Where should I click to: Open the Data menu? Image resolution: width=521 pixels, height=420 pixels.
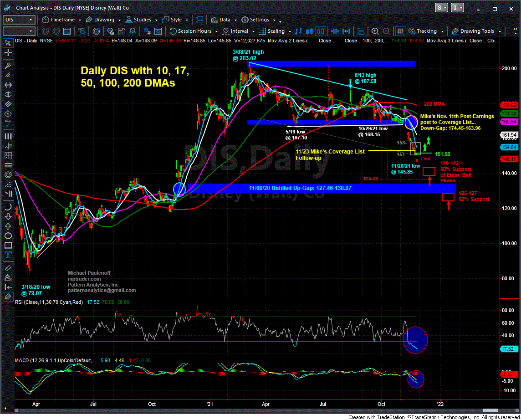tap(220, 20)
